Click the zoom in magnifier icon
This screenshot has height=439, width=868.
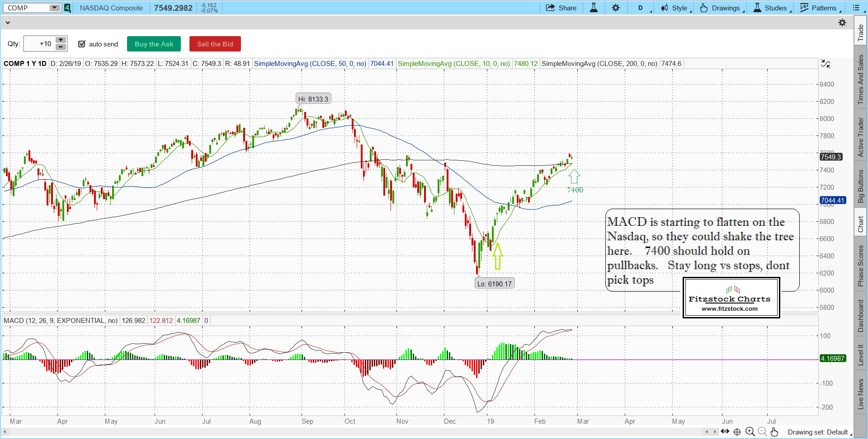coord(750,432)
